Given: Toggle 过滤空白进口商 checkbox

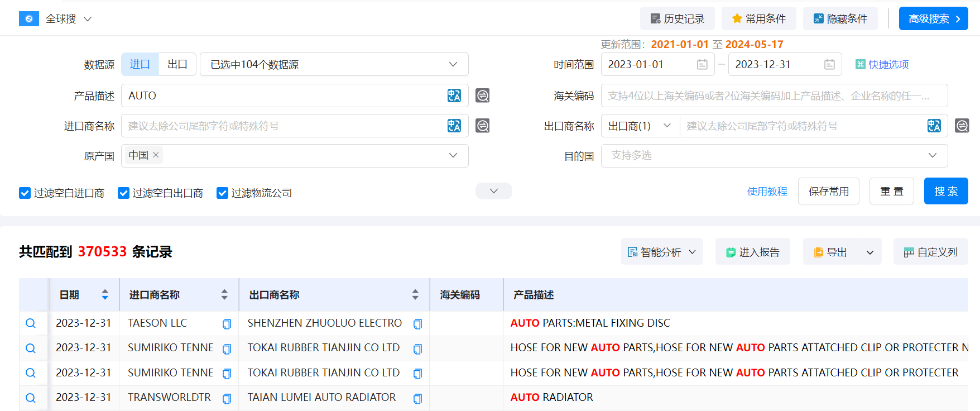Looking at the screenshot, I should [x=25, y=193].
